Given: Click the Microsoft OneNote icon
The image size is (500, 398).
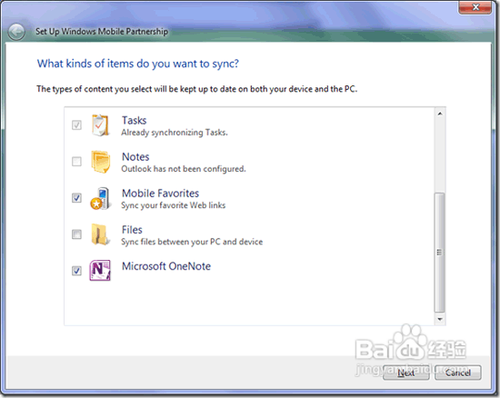Looking at the screenshot, I should [x=100, y=270].
